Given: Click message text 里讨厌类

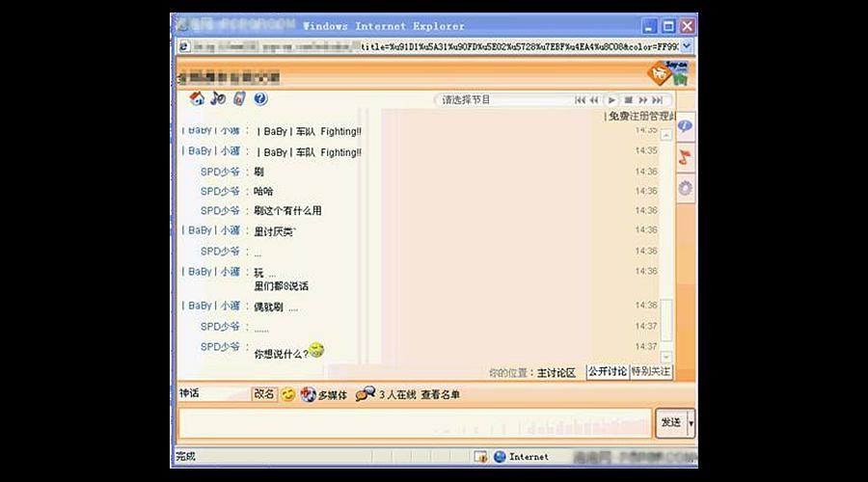Looking at the screenshot, I should click(x=275, y=232).
